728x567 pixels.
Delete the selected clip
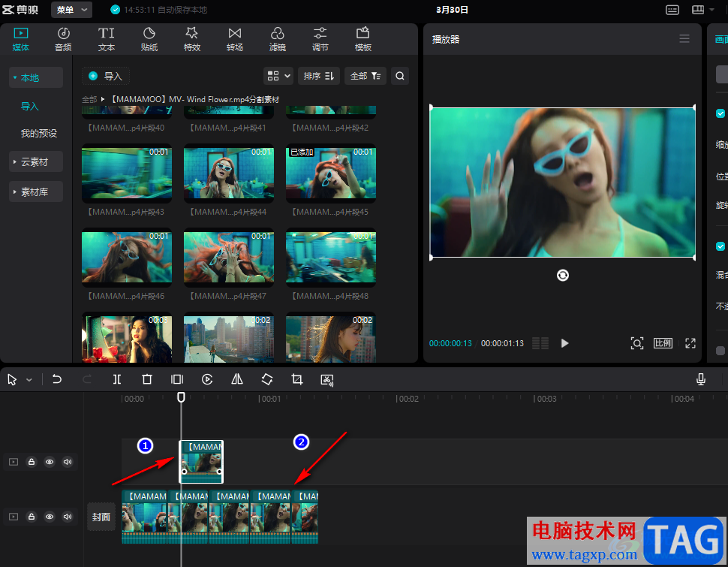146,380
